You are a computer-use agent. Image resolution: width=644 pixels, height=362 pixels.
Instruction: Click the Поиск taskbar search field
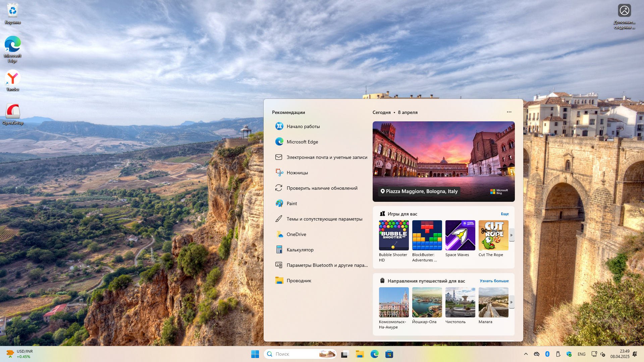point(292,354)
